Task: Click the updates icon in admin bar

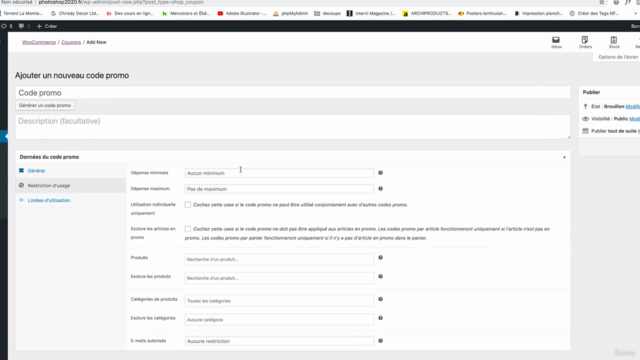Action: [7, 26]
